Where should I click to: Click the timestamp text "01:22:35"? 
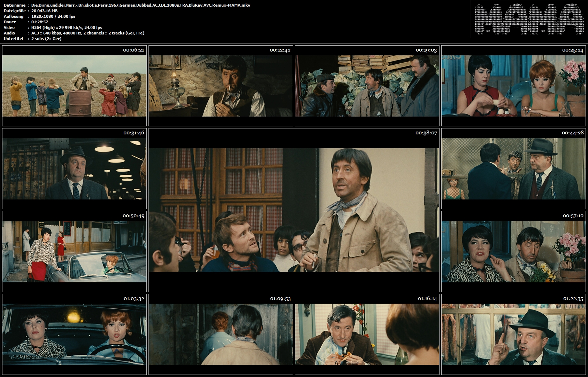[573, 298]
